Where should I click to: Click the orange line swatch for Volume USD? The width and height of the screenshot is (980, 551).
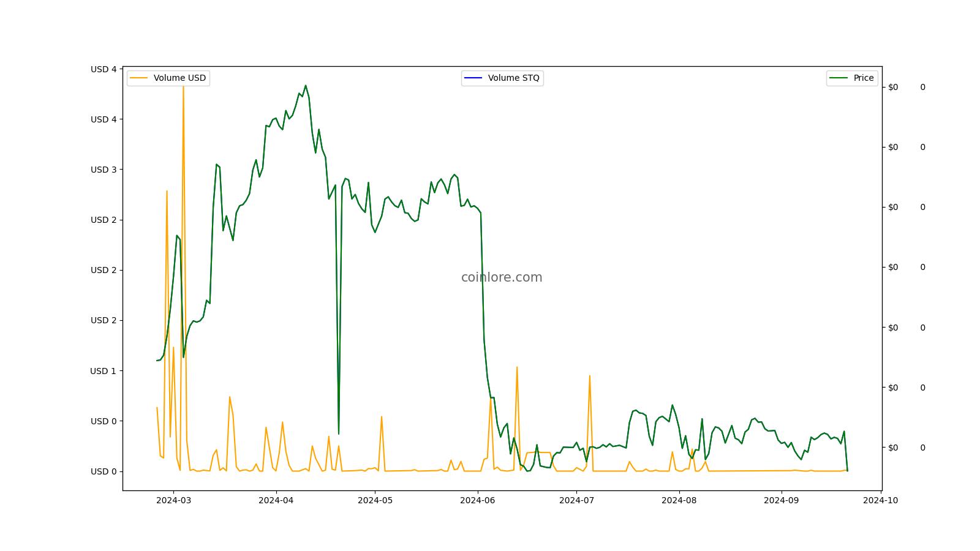click(139, 78)
